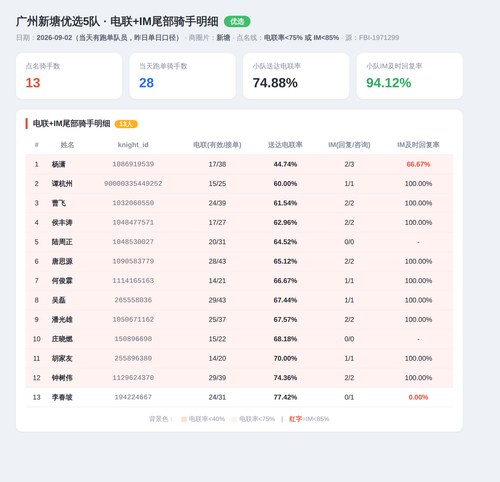Click the 电联 value 29/43
This screenshot has height=482, width=500.
click(217, 300)
